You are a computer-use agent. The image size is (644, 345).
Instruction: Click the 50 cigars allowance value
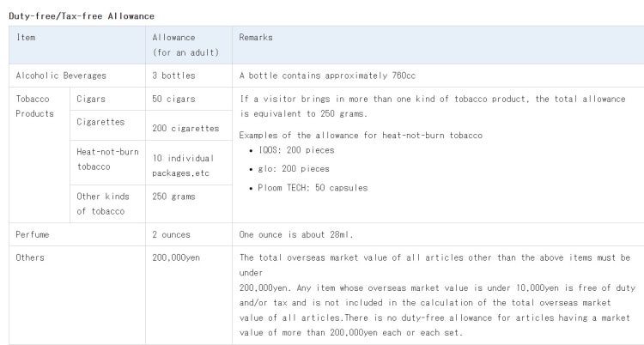click(x=173, y=99)
